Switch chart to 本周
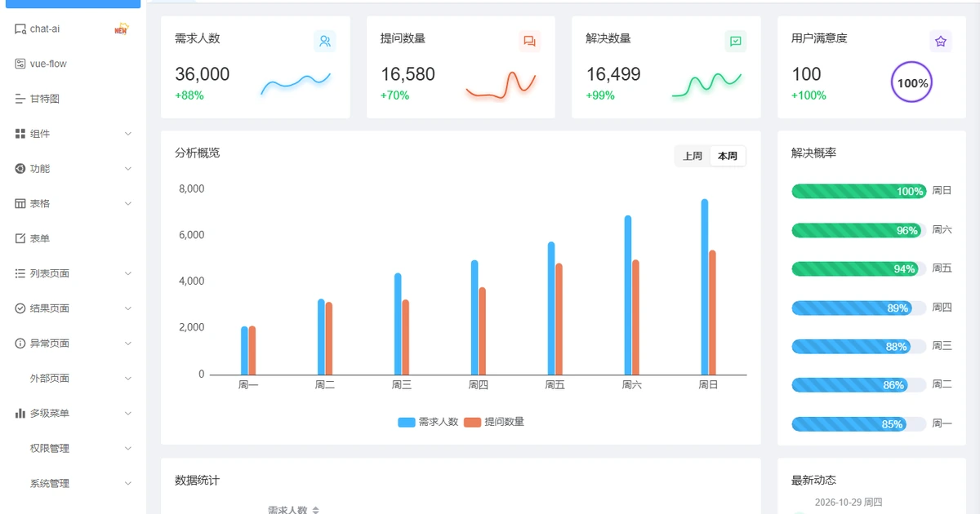Viewport: 980px width, 514px height. pyautogui.click(x=728, y=156)
